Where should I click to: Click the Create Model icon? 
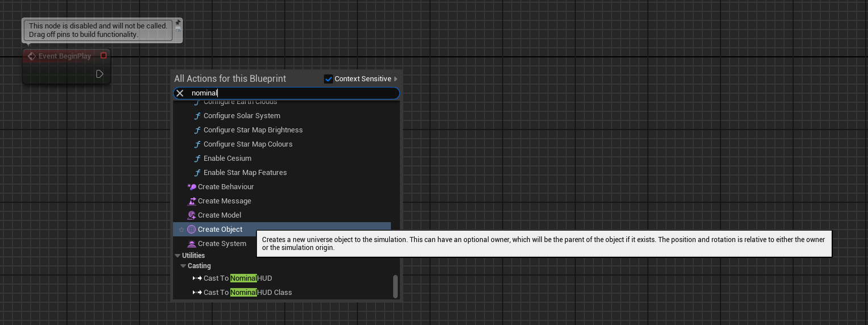click(192, 215)
